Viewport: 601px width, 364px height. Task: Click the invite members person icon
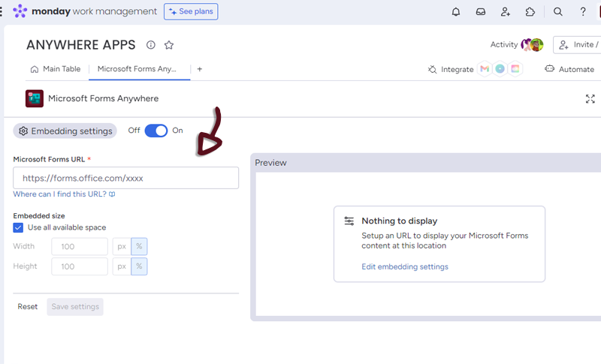pyautogui.click(x=506, y=12)
